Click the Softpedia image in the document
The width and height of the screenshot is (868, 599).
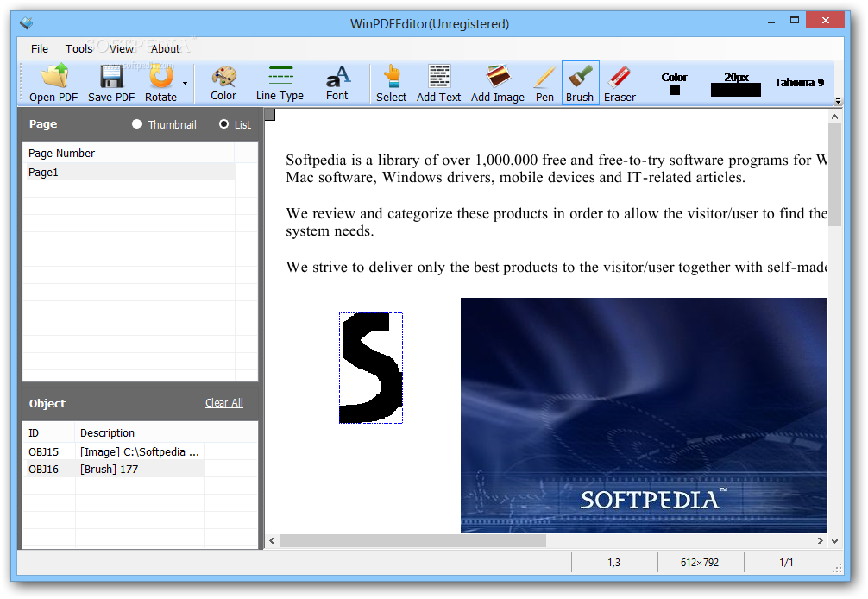point(644,415)
